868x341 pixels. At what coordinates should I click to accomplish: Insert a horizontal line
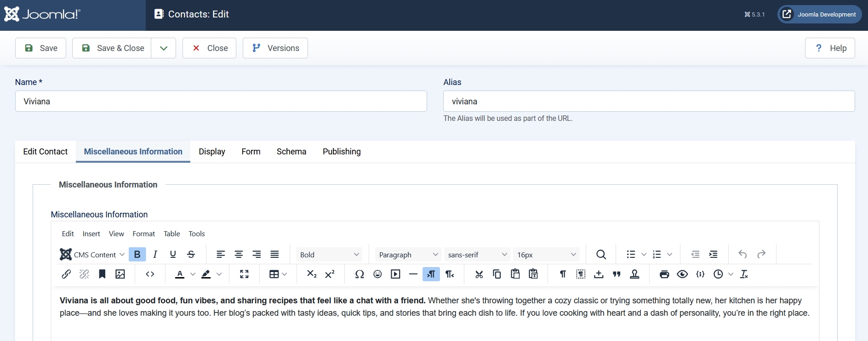[413, 274]
